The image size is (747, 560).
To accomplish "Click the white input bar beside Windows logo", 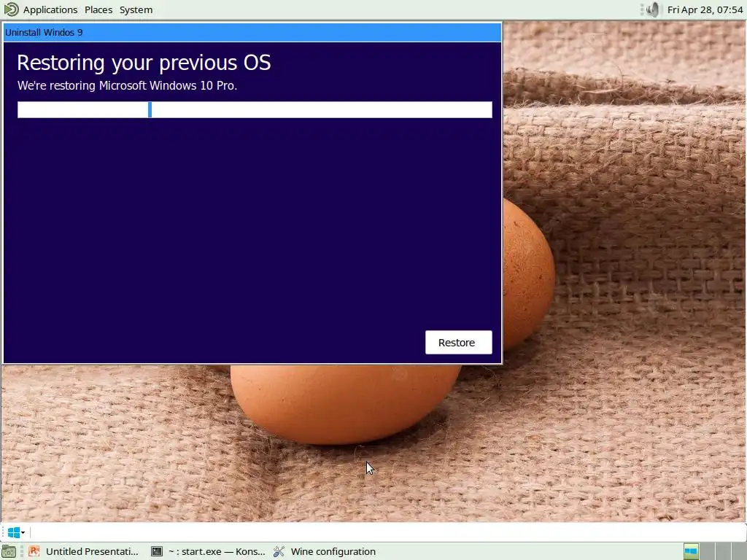I will tap(387, 532).
